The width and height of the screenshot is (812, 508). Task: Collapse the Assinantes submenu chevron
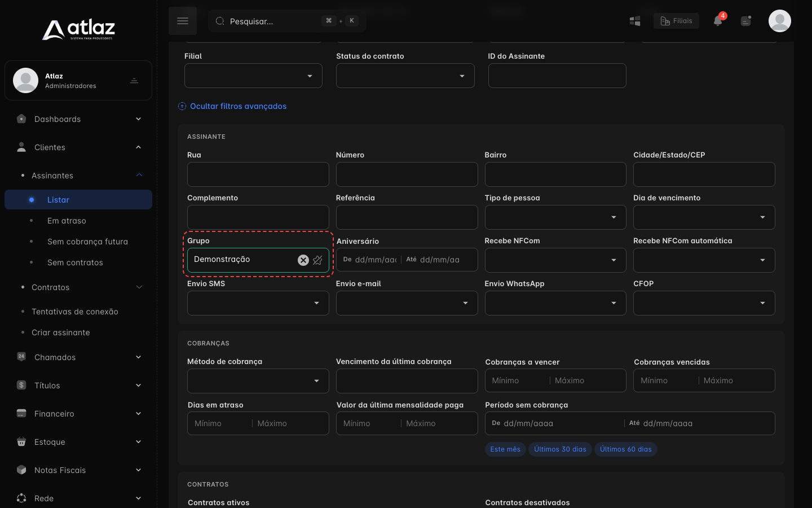point(139,175)
